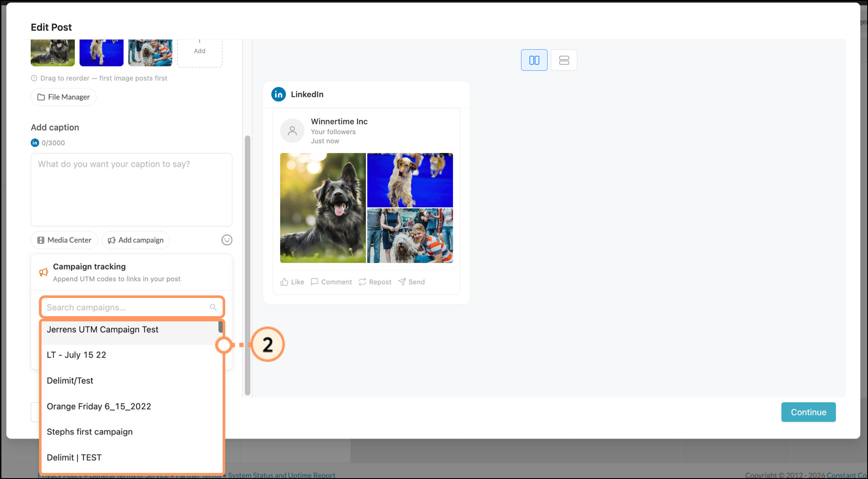Click the Continue button
This screenshot has width=868, height=479.
click(x=808, y=412)
